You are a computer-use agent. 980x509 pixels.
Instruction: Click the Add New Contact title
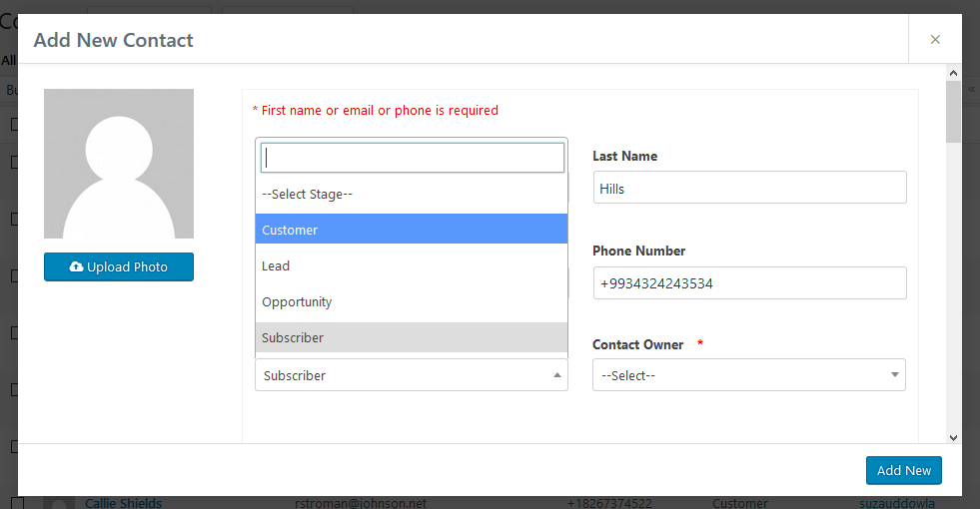[x=113, y=40]
